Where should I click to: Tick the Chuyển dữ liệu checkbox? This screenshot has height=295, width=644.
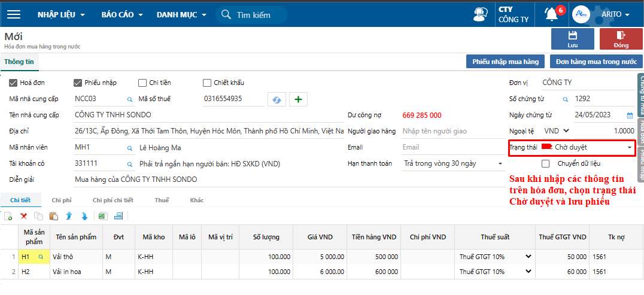pos(545,163)
